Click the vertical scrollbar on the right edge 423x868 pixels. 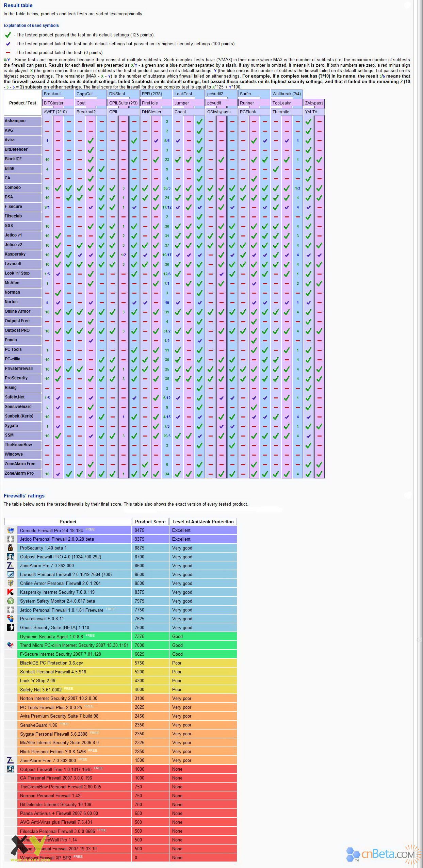420,434
